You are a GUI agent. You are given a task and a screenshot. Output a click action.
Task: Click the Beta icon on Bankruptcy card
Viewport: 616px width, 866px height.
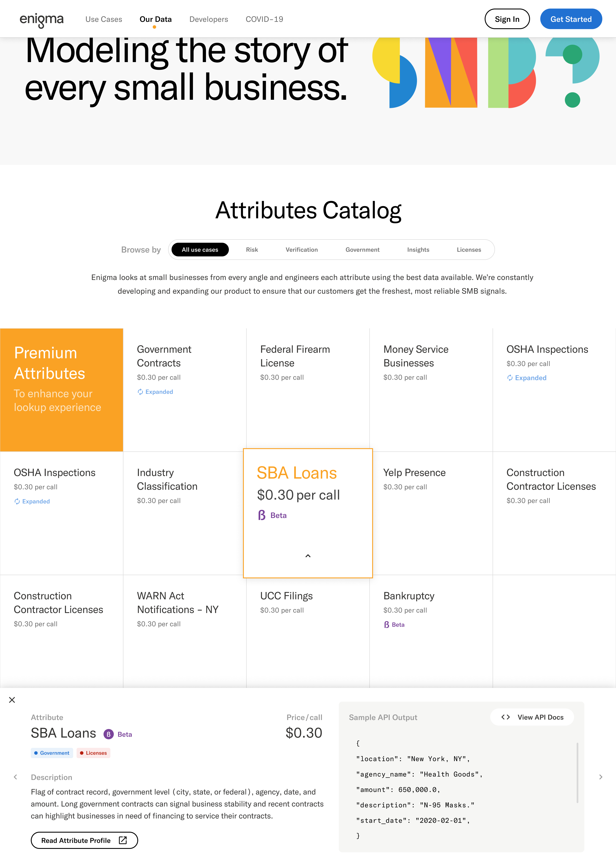tap(386, 625)
